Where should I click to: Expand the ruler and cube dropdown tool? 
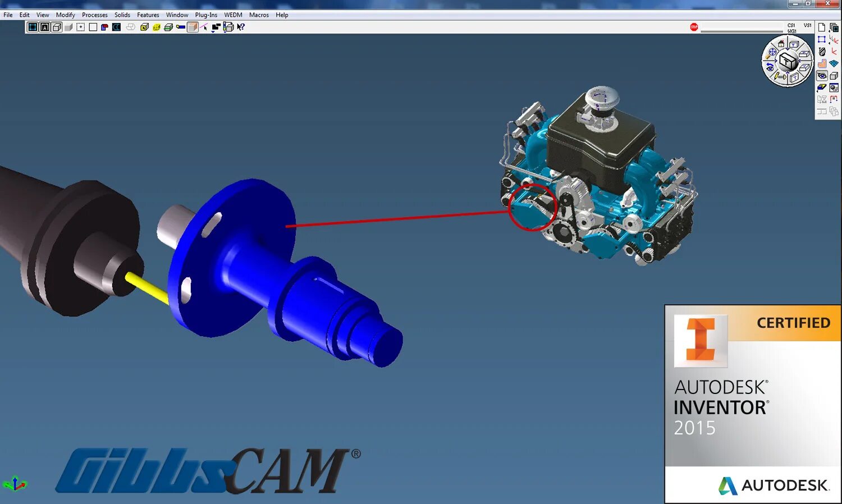coord(228,28)
